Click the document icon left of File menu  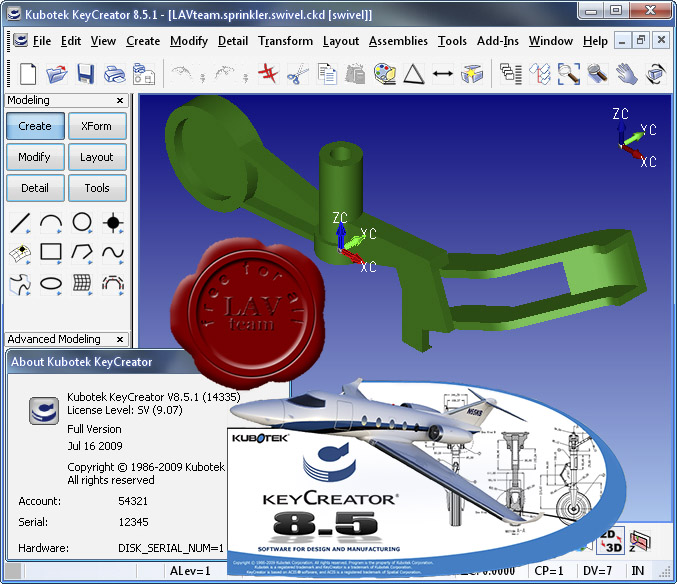(x=20, y=41)
